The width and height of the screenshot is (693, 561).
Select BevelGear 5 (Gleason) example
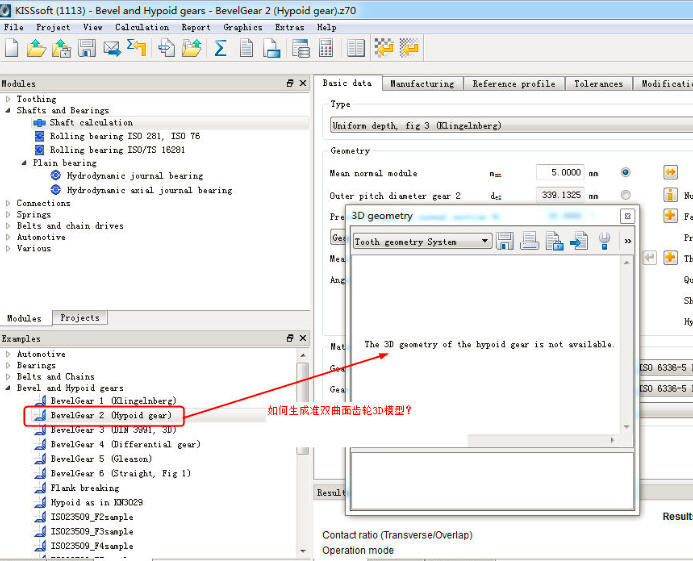coord(101,459)
